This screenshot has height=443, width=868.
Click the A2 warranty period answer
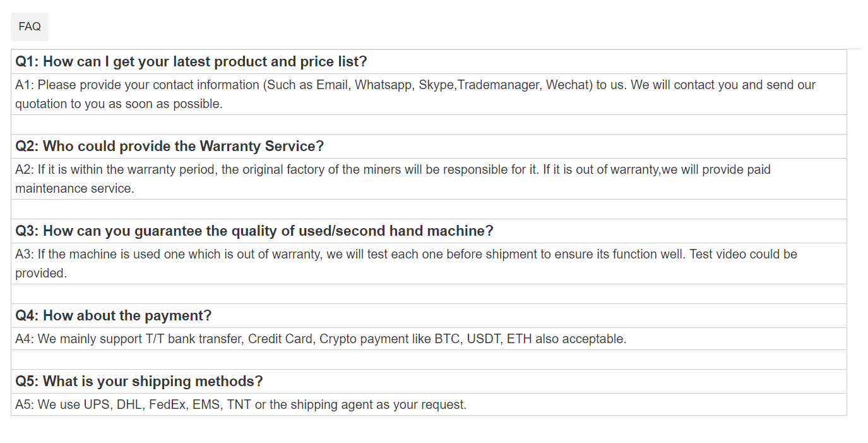[393, 179]
